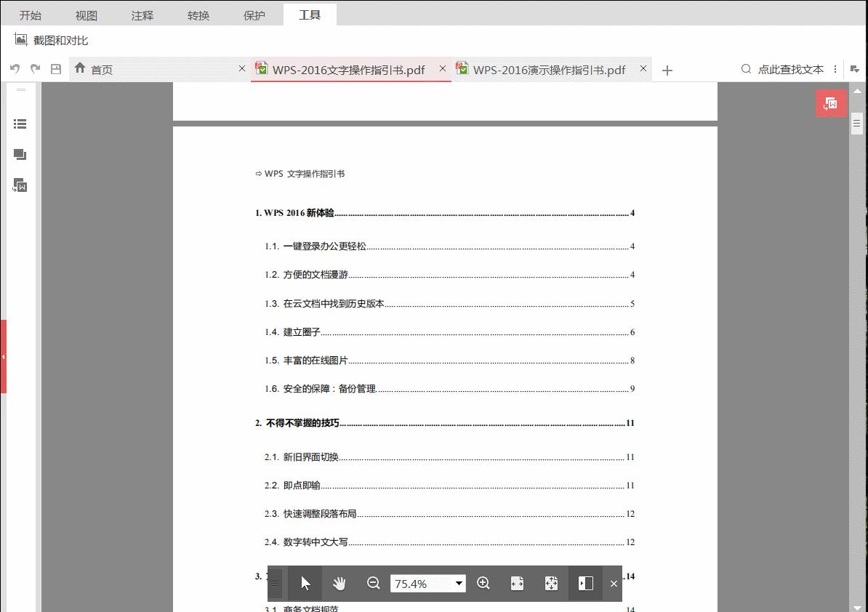Open the 注释 ribbon tab
Image resolution: width=868 pixels, height=612 pixels.
click(x=142, y=15)
